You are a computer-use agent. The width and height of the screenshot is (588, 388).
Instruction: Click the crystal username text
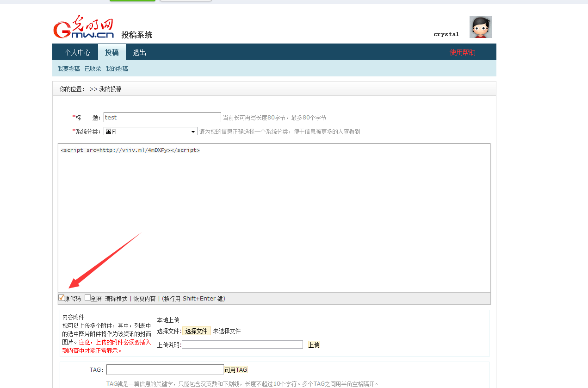446,34
